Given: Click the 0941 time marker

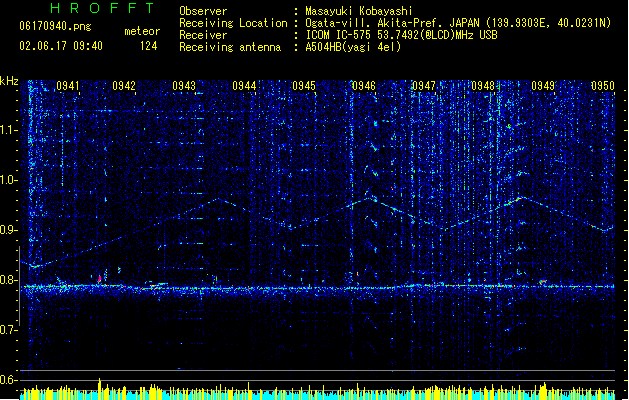Looking at the screenshot, I should [x=68, y=86].
